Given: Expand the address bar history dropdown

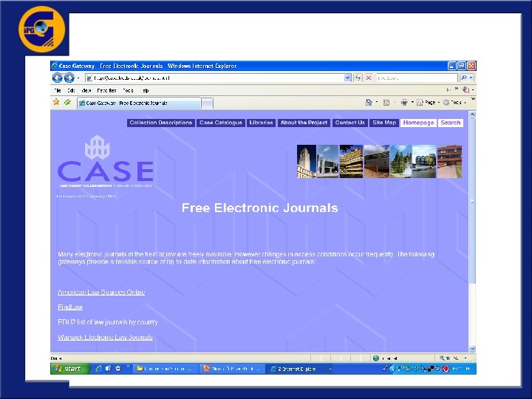Looking at the screenshot, I should coord(348,78).
